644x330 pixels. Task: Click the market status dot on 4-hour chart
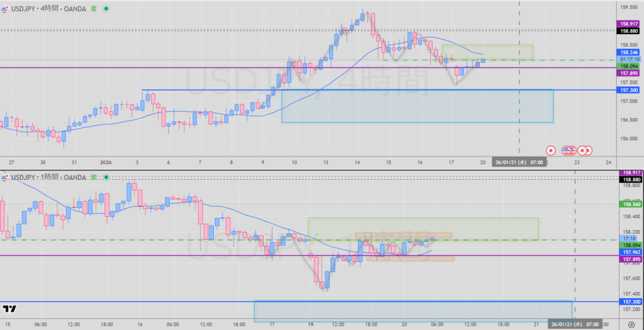[x=106, y=9]
